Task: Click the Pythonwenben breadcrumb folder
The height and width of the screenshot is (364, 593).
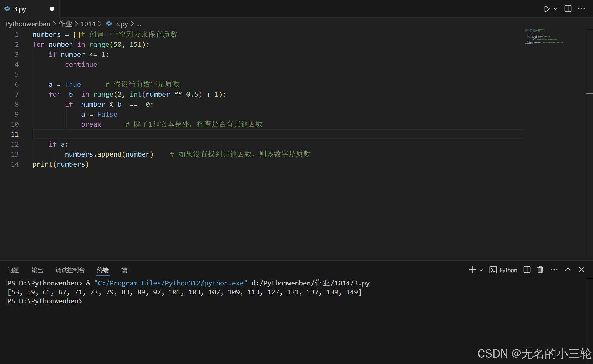Action: (x=28, y=24)
